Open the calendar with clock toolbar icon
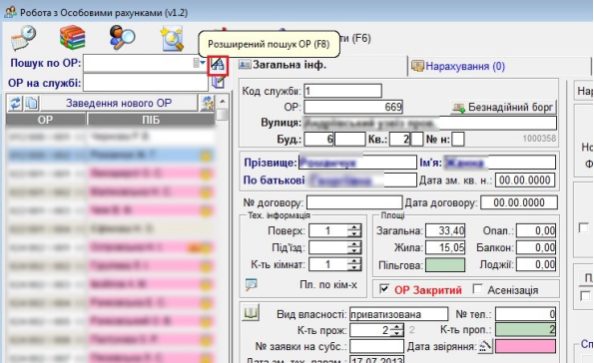 (x=23, y=38)
